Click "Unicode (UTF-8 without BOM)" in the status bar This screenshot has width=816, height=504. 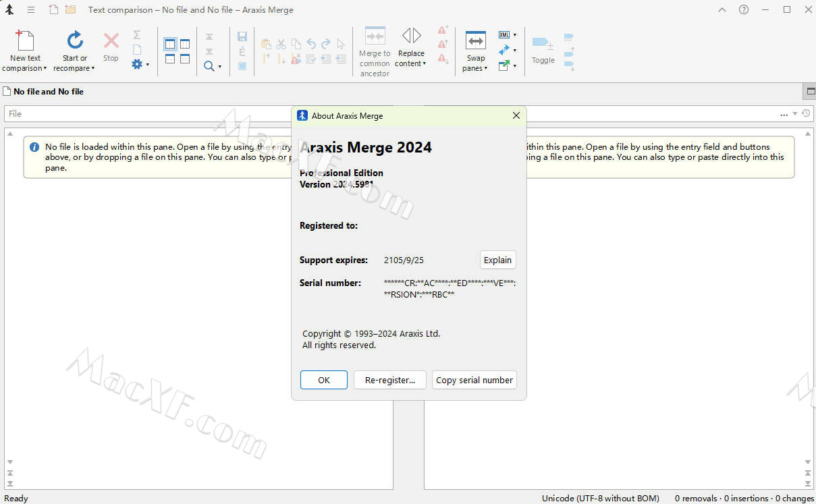(601, 499)
